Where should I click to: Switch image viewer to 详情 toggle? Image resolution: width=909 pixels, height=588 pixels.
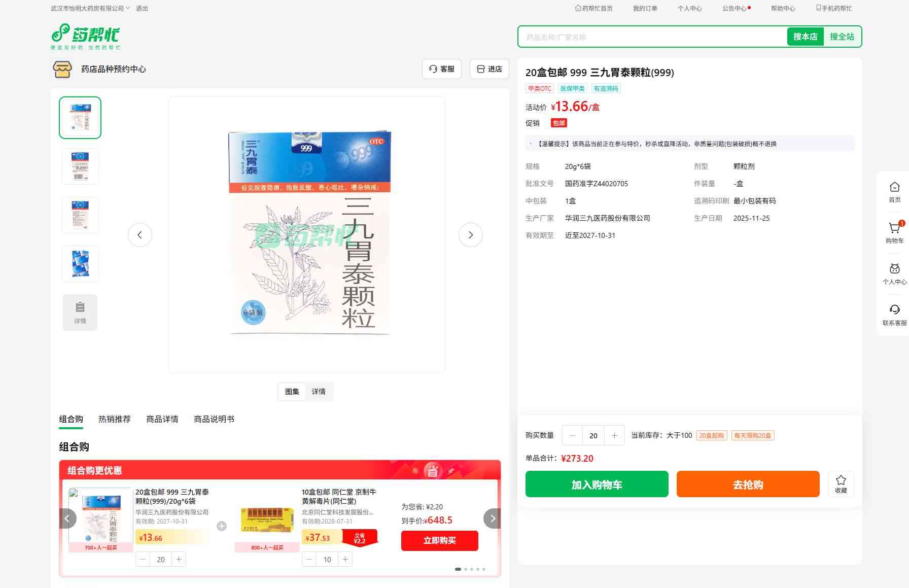(318, 392)
